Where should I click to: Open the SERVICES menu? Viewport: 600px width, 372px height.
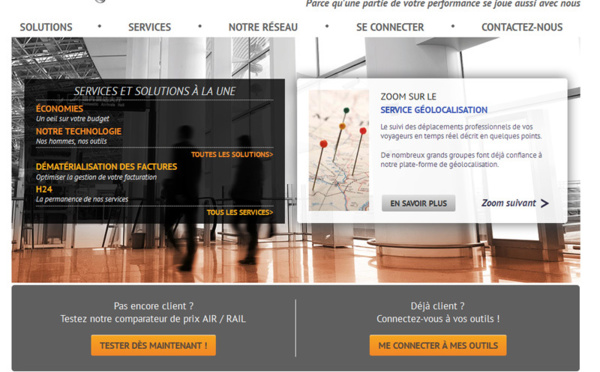coord(150,27)
